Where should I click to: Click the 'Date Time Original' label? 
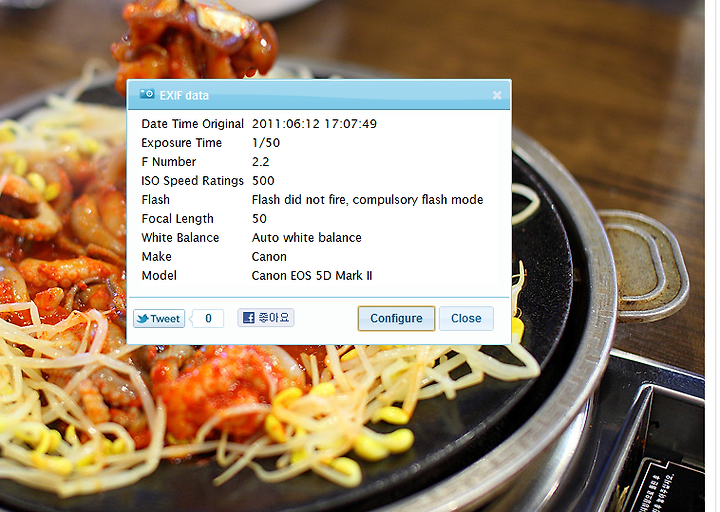(x=192, y=124)
